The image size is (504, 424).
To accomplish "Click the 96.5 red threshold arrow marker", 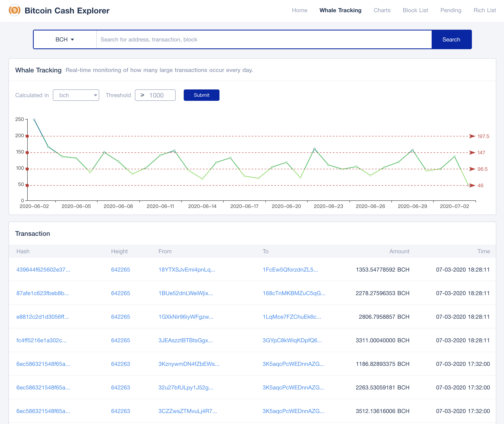I will coord(472,169).
